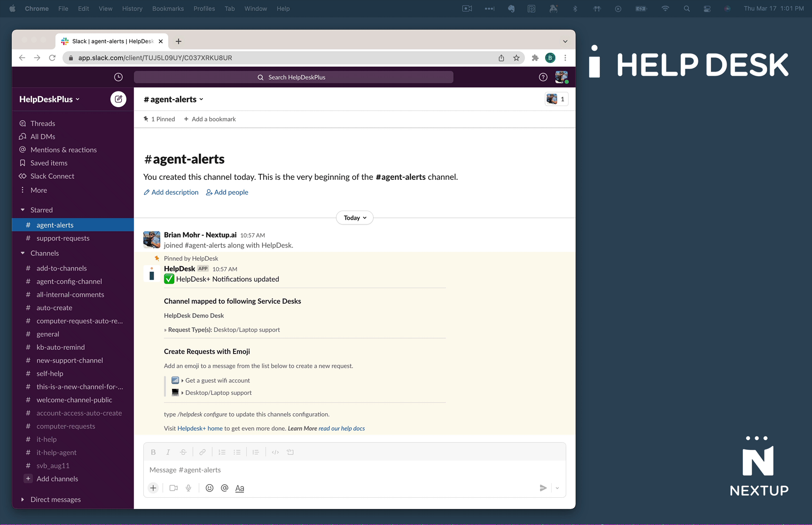Collapse the Channels section

(x=23, y=253)
